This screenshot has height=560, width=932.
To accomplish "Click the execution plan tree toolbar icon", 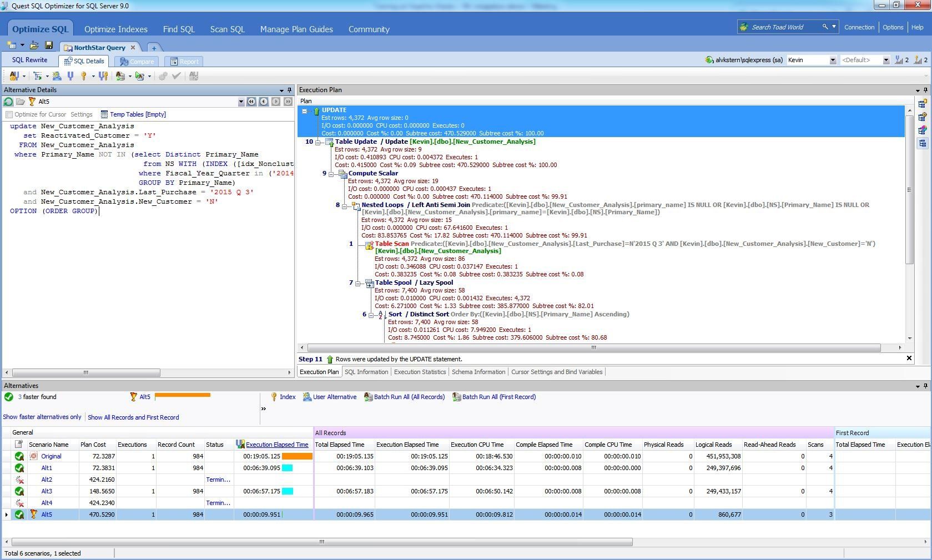I will click(x=38, y=76).
